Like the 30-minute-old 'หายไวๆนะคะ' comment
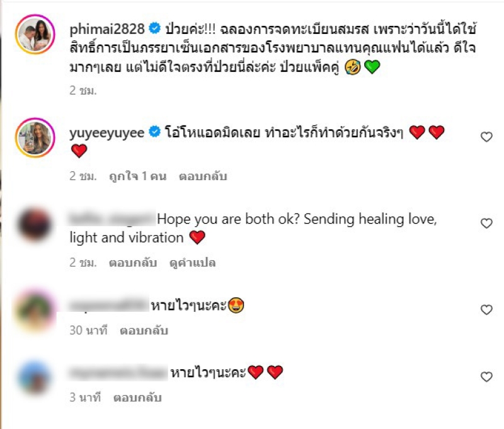This screenshot has height=429, width=504. click(x=486, y=309)
